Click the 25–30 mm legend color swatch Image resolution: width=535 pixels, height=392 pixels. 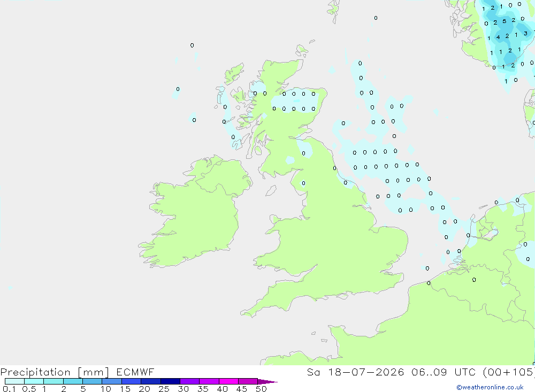point(170,381)
